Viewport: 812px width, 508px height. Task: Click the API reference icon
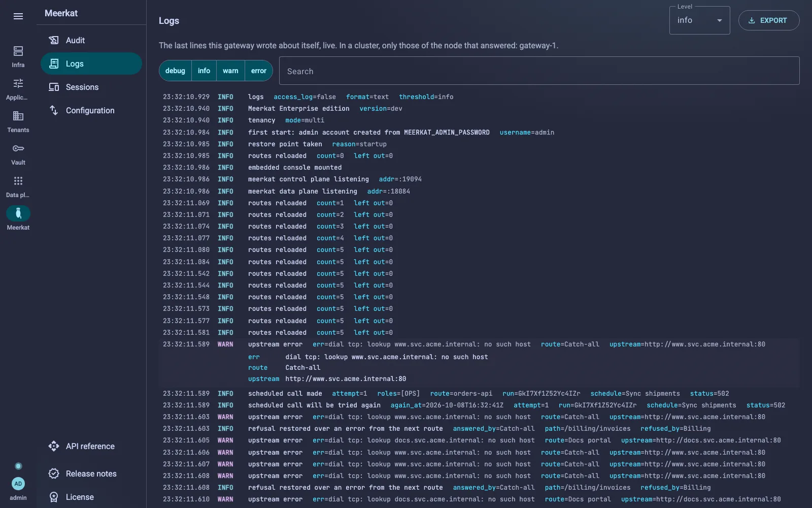(x=54, y=446)
